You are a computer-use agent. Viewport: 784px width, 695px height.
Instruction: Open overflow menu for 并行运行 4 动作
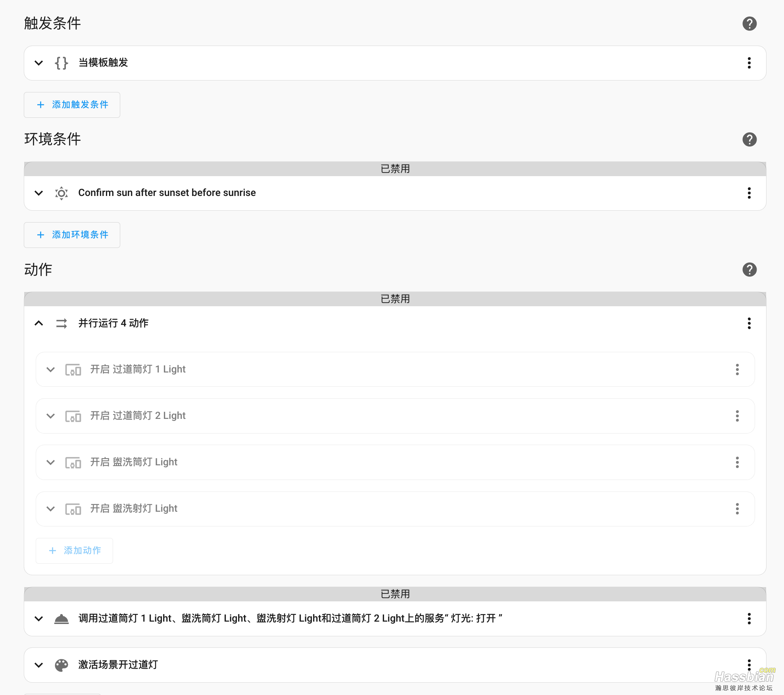[749, 323]
